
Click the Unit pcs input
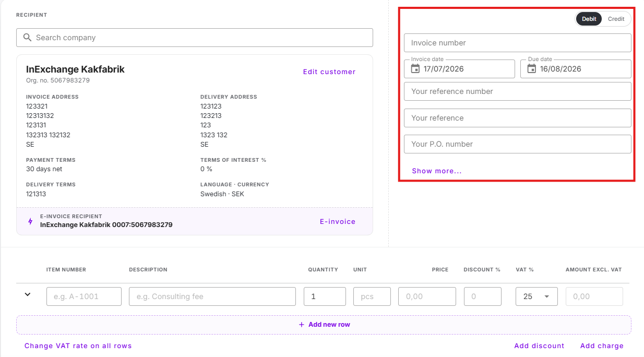click(372, 296)
